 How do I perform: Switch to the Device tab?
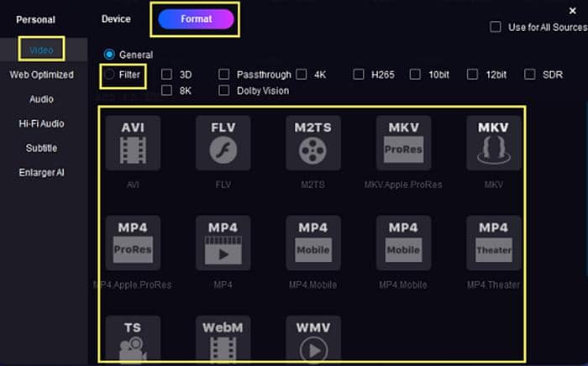click(x=116, y=18)
